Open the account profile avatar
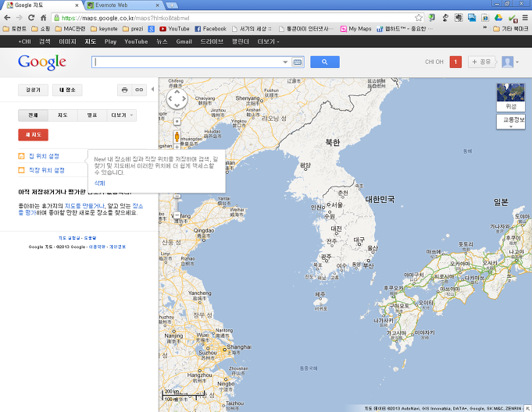532x412 pixels. 508,62
